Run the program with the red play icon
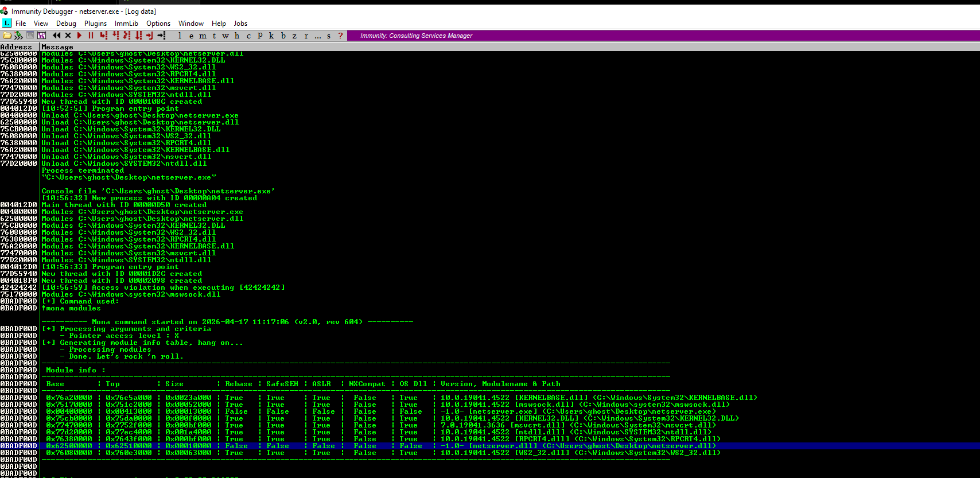Image resolution: width=980 pixels, height=478 pixels. point(79,36)
